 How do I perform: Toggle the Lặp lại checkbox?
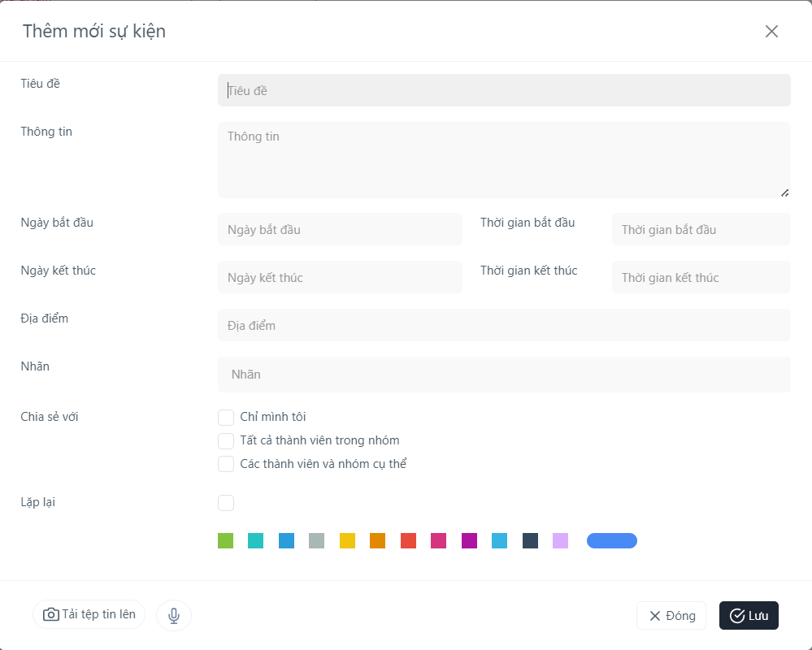point(226,503)
